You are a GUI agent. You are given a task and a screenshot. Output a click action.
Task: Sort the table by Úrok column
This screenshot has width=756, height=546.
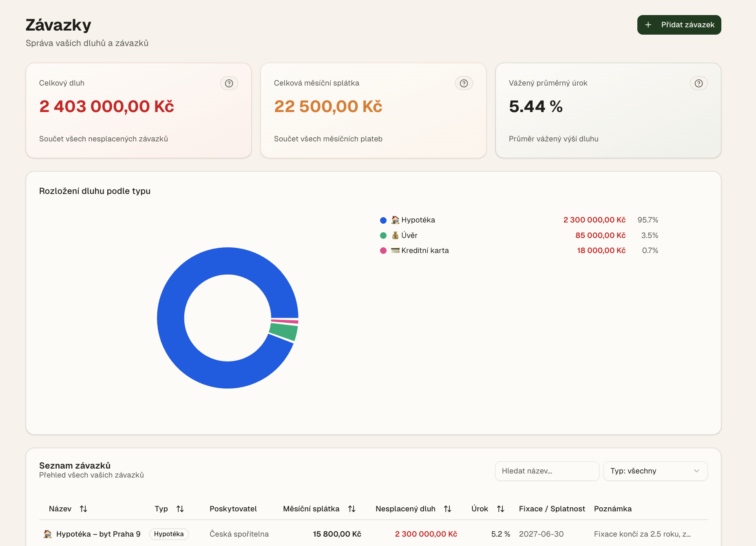point(500,509)
